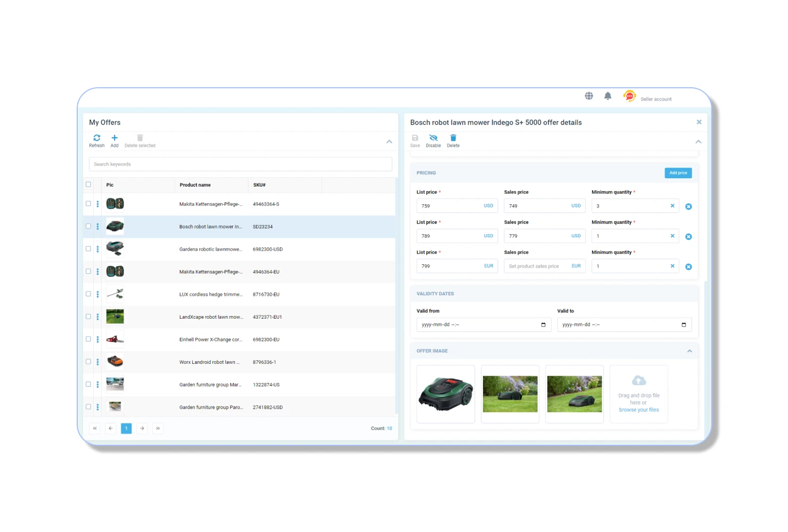Check the Einhell Power X-Change checkbox
788x532 pixels.
coord(88,339)
